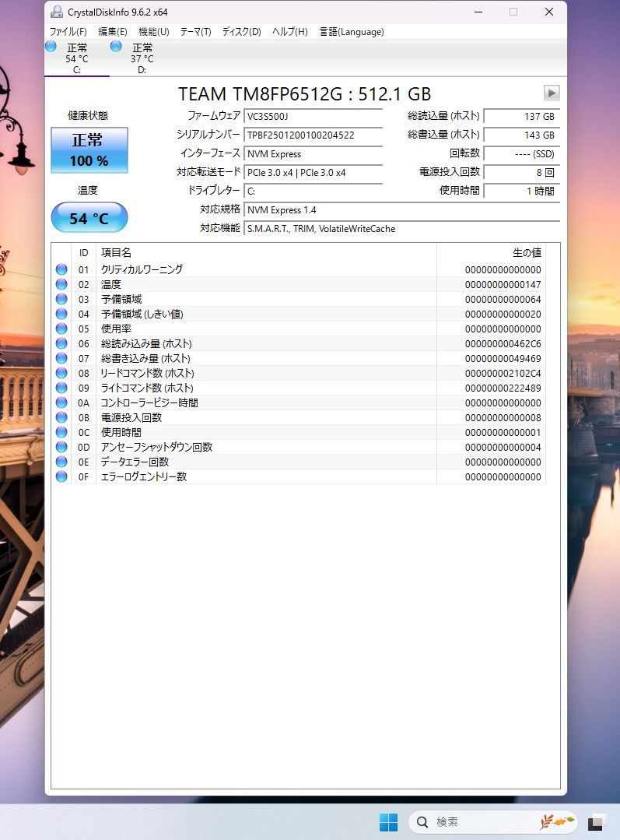Click the total host reads value 137 GB
Viewport: 620px width, 840px height.
pos(522,116)
